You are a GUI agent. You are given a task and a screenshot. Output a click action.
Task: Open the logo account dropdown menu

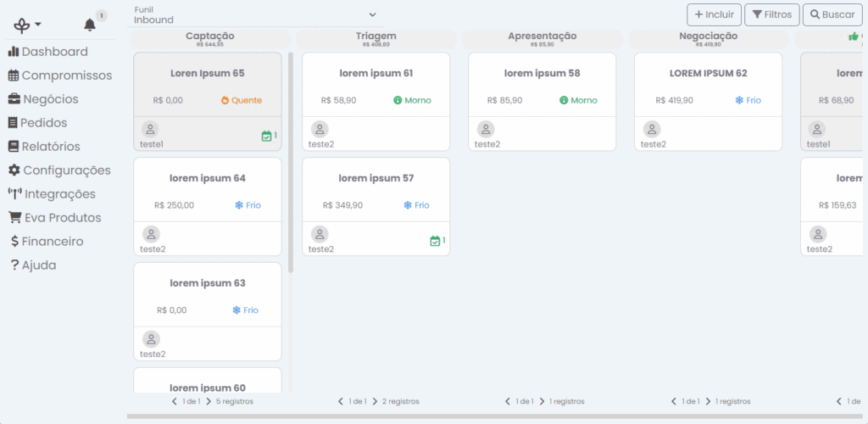click(x=28, y=25)
